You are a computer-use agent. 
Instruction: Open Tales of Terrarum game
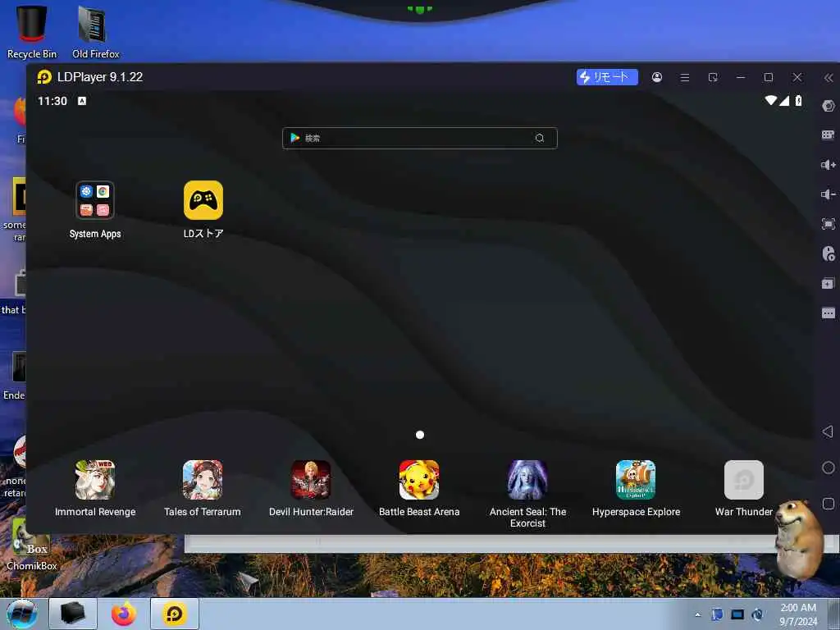(203, 480)
